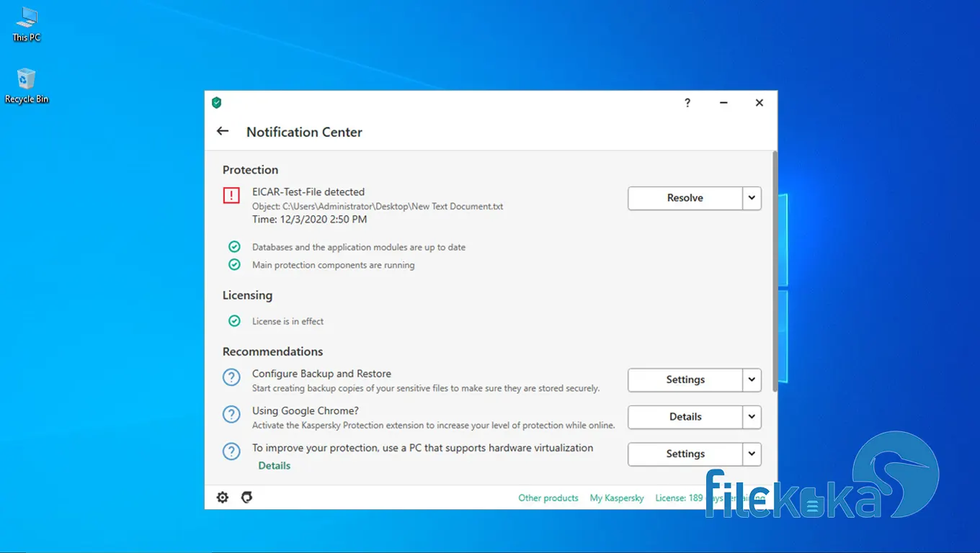
Task: Click Details for Google Chrome extension
Action: [x=685, y=417]
